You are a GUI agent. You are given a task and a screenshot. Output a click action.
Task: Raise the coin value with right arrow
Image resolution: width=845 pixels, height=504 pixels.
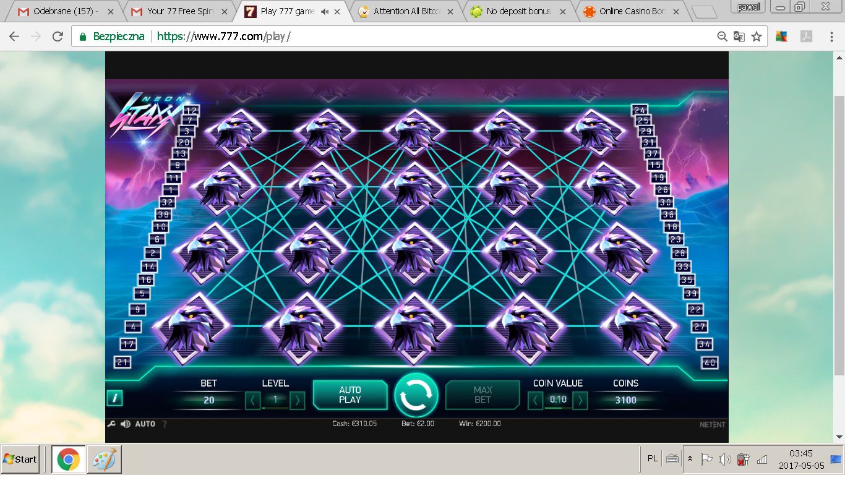click(x=580, y=401)
